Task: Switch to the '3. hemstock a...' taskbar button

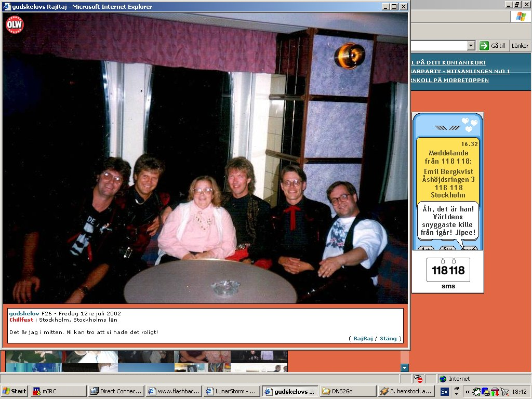Action: (406, 391)
